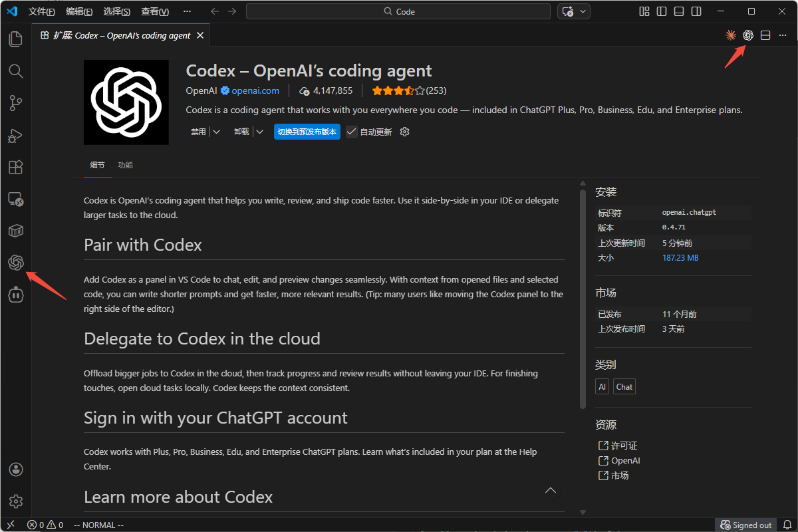Open the chat dropdown in title bar
The width and height of the screenshot is (798, 532).
(583, 11)
